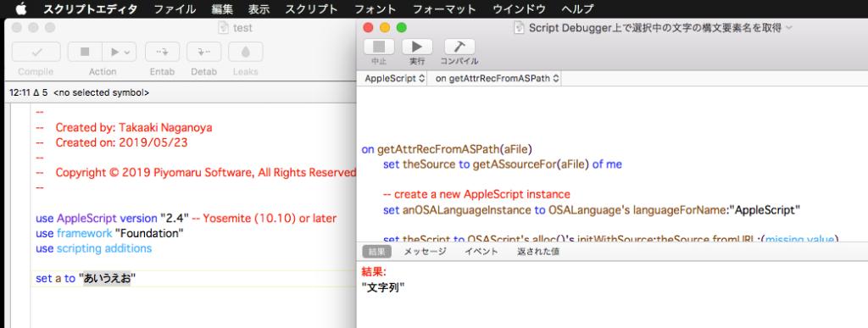Click the Entab icon in test window

[x=162, y=52]
